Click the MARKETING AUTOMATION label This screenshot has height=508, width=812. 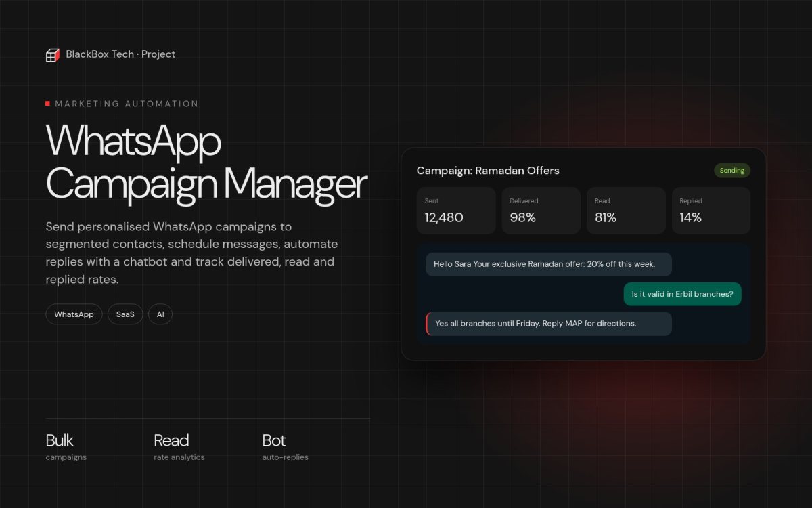point(127,104)
